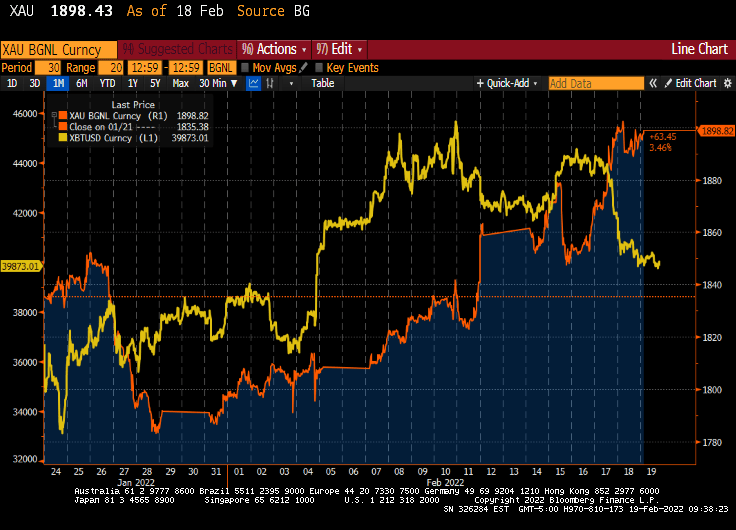The height and width of the screenshot is (530, 736).
Task: Click the XBTUSD Curncy legend marker
Action: click(62, 137)
